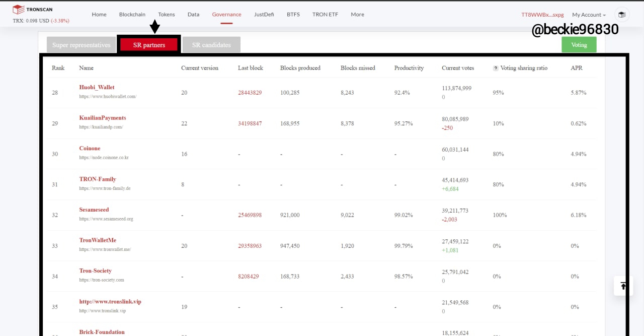Select the SR partners tab
This screenshot has width=644, height=336.
pos(149,45)
